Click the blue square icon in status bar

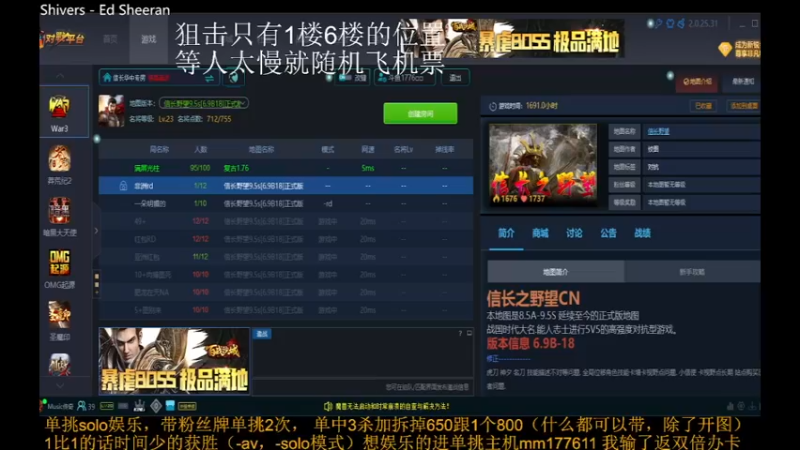(170, 406)
